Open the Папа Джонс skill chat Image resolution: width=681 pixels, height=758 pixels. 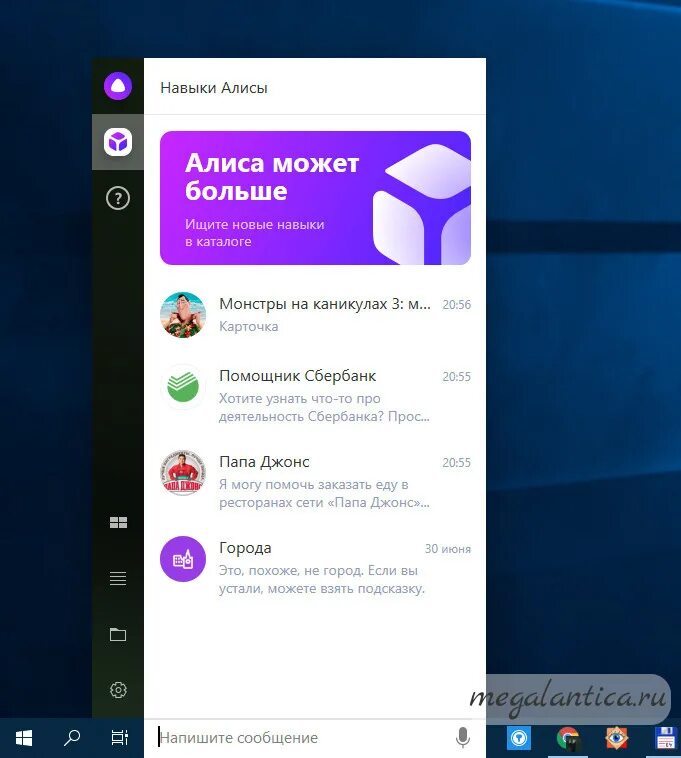pyautogui.click(x=315, y=481)
